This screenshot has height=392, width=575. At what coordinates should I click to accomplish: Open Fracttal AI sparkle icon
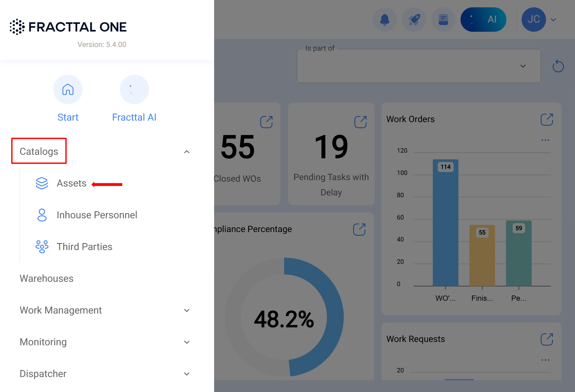coord(134,90)
